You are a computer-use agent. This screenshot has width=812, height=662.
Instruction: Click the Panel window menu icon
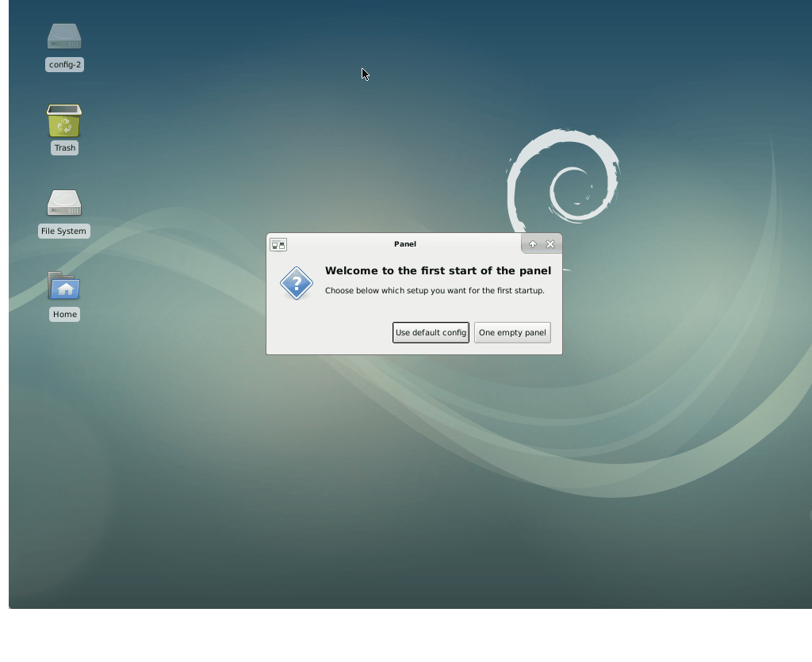(278, 245)
